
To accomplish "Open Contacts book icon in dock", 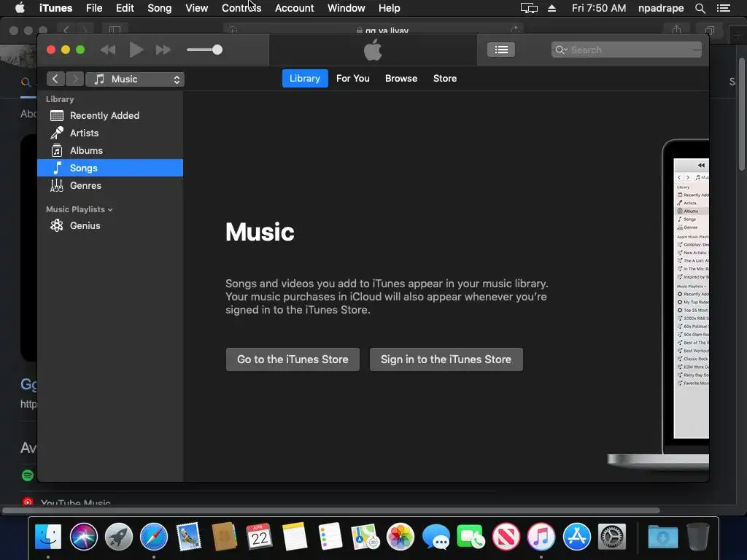I will coord(224,537).
